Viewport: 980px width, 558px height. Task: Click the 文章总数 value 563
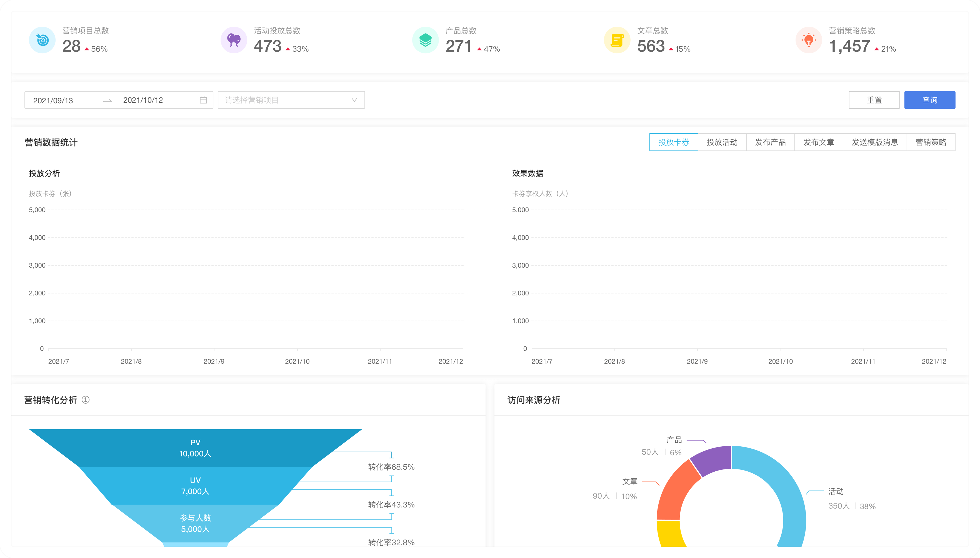coord(651,46)
